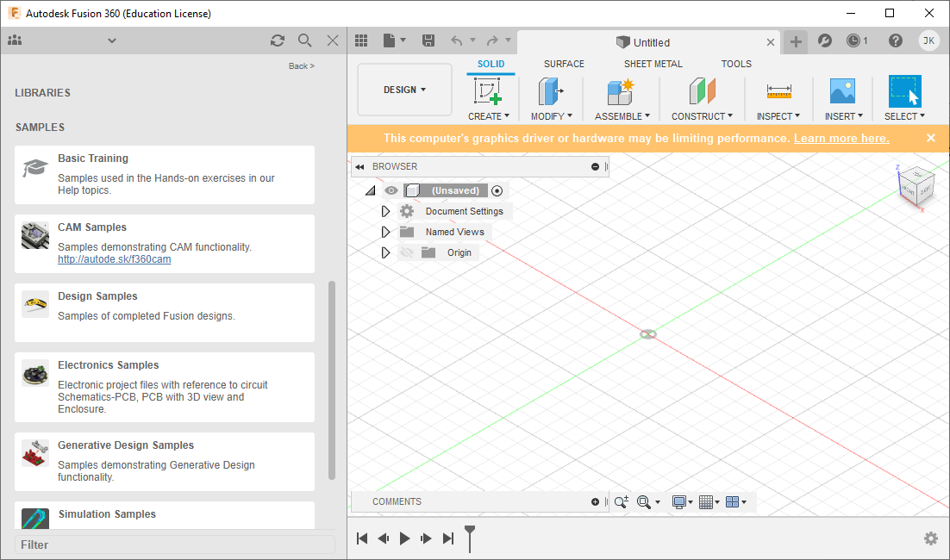Image resolution: width=950 pixels, height=560 pixels.
Task: Toggle the data panel grid icon
Action: [x=362, y=40]
